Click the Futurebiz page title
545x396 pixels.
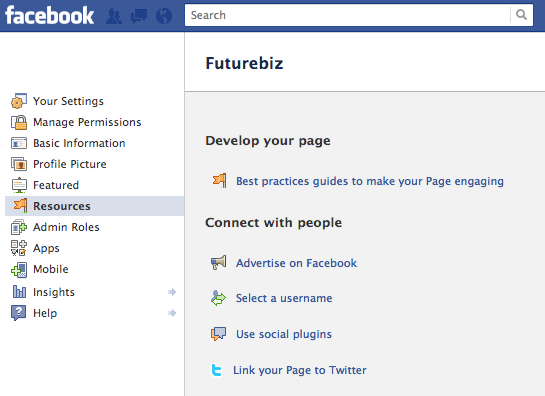tap(244, 63)
